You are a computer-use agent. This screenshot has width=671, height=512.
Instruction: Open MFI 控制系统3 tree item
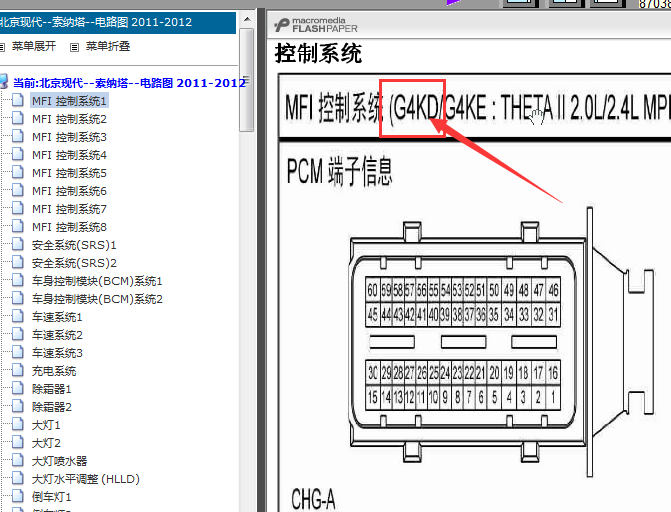(69, 137)
